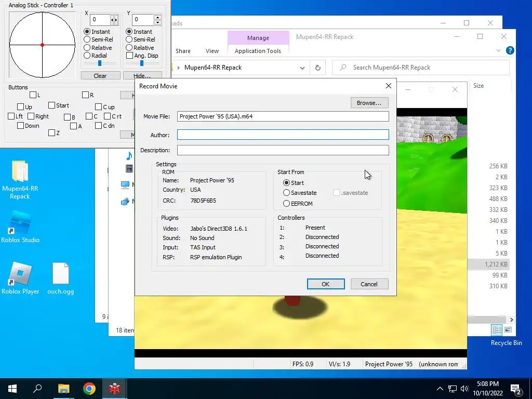Check the A button checkbox

pos(73,126)
